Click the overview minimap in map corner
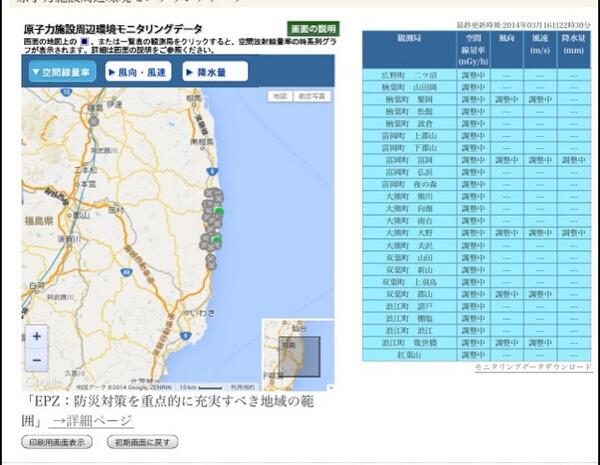The width and height of the screenshot is (600, 465). (x=297, y=353)
